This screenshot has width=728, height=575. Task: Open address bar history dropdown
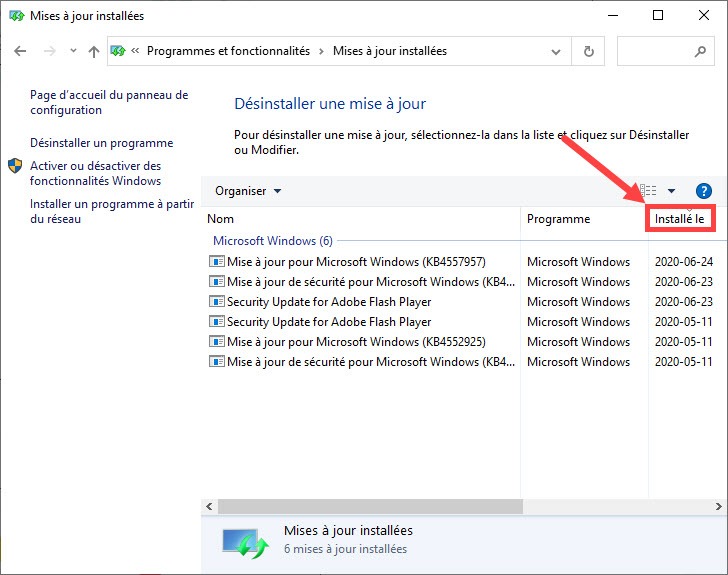[555, 52]
